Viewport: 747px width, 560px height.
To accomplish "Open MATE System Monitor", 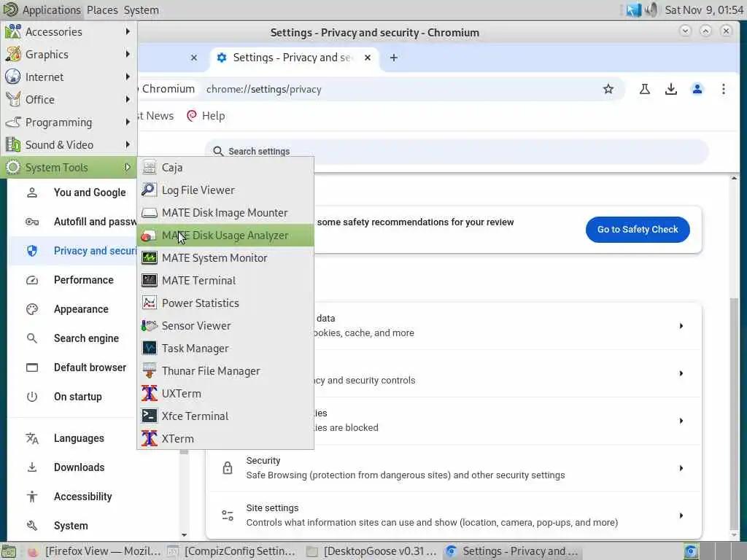I will [225, 258].
